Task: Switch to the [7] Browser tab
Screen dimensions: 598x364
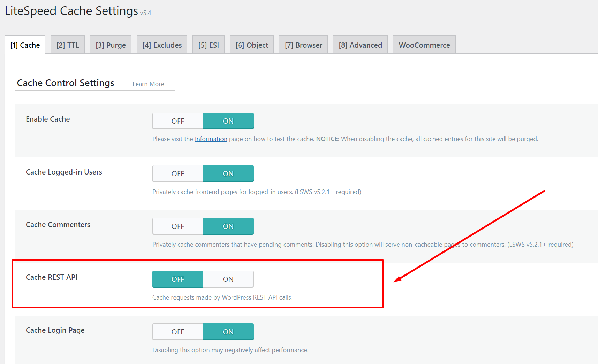Action: tap(303, 45)
